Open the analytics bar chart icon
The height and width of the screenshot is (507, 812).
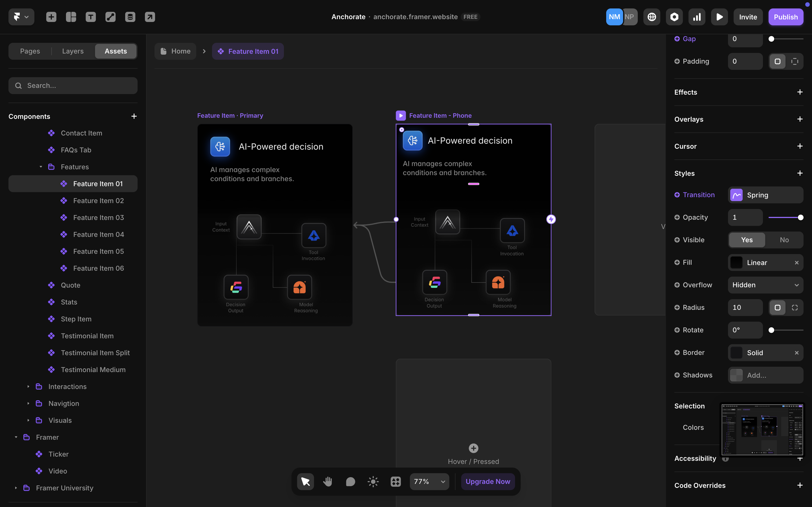[697, 17]
